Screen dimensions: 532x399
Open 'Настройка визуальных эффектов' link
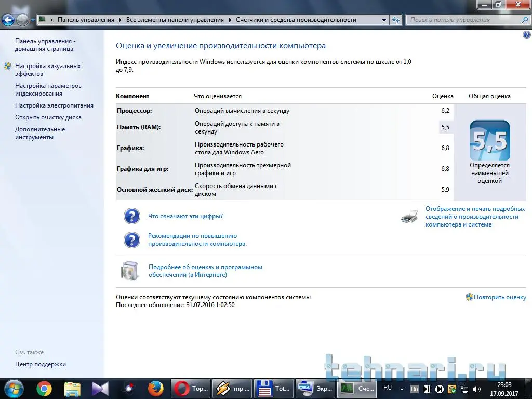pyautogui.click(x=48, y=70)
